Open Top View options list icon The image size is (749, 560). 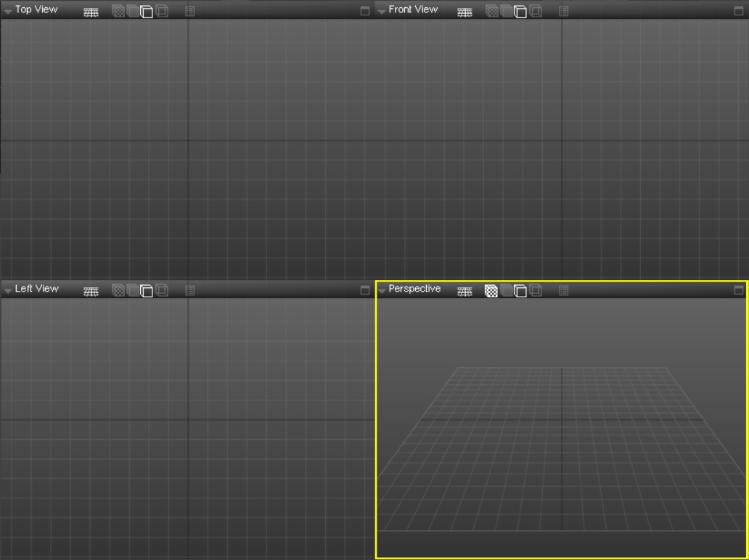(189, 11)
